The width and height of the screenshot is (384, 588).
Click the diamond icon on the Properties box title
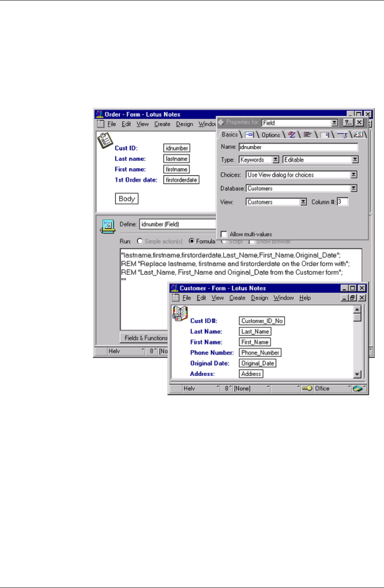[221, 122]
